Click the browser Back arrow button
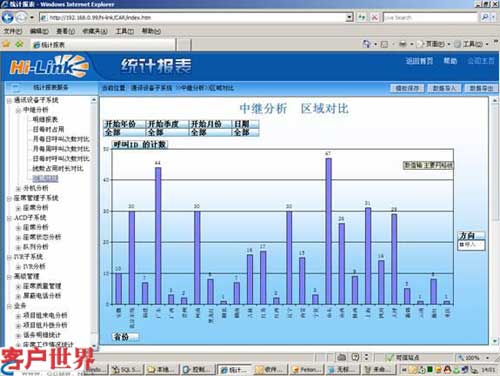 [8, 17]
